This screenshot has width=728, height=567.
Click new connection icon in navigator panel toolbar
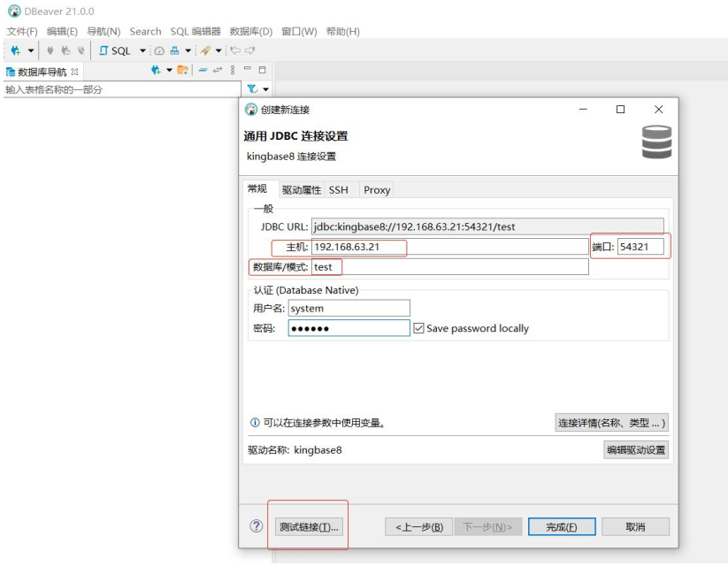pos(156,70)
